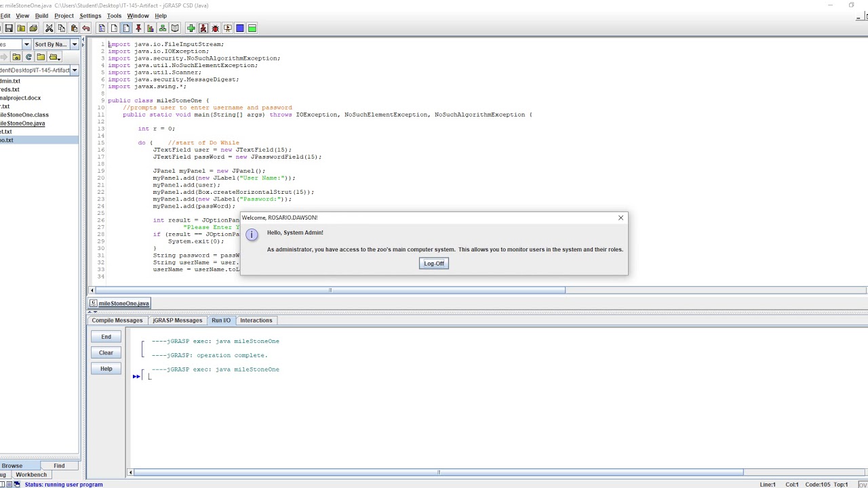This screenshot has height=488, width=868.
Task: Select the creds.txt file
Action: tap(39, 89)
